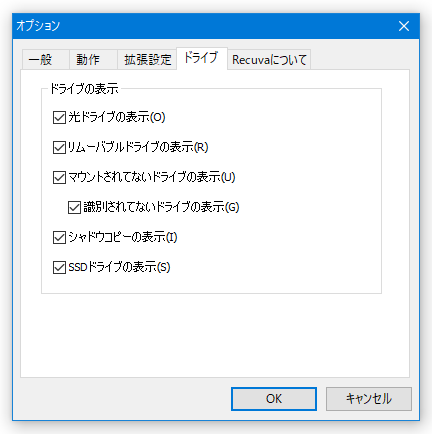Click the キャンセル button
Viewport: 432px width, 434px height.
369,399
